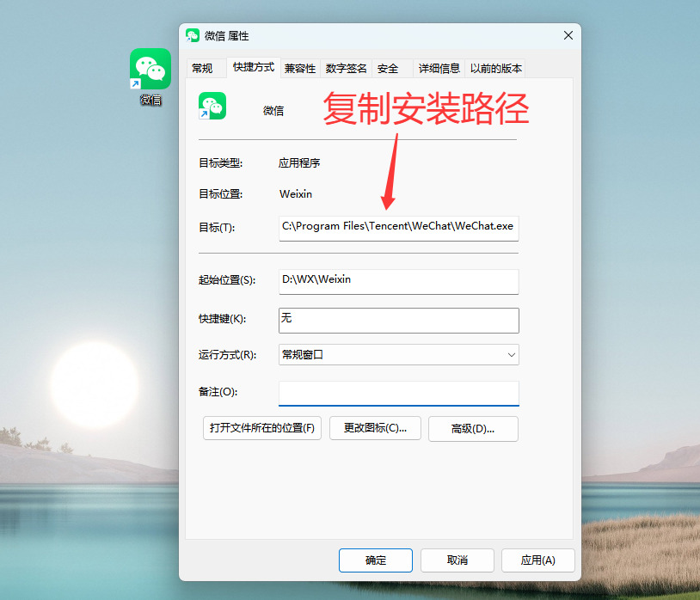
Task: Open the 详细信息 tab
Action: coord(439,68)
